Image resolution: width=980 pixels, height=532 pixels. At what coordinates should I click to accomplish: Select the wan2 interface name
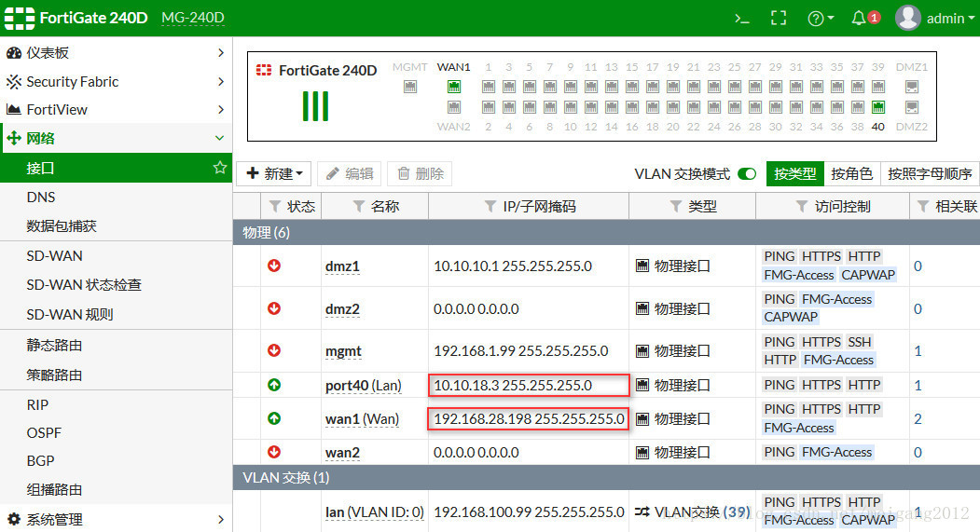342,453
